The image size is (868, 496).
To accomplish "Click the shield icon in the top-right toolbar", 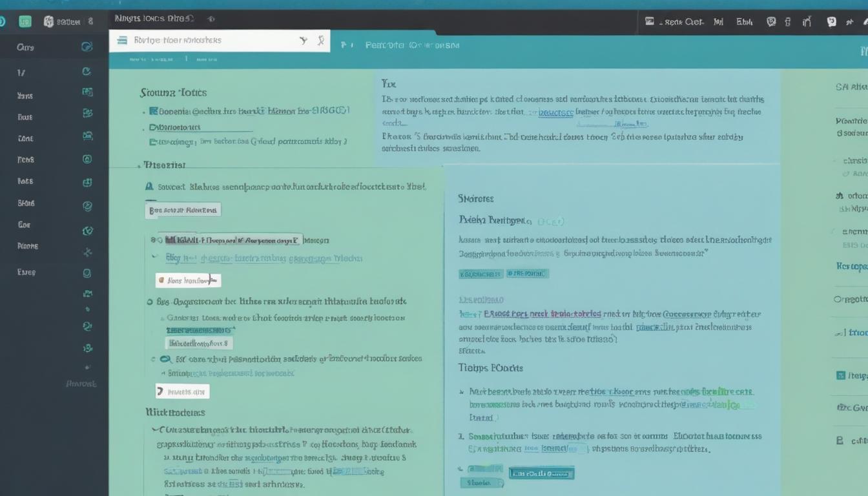I will tap(770, 21).
